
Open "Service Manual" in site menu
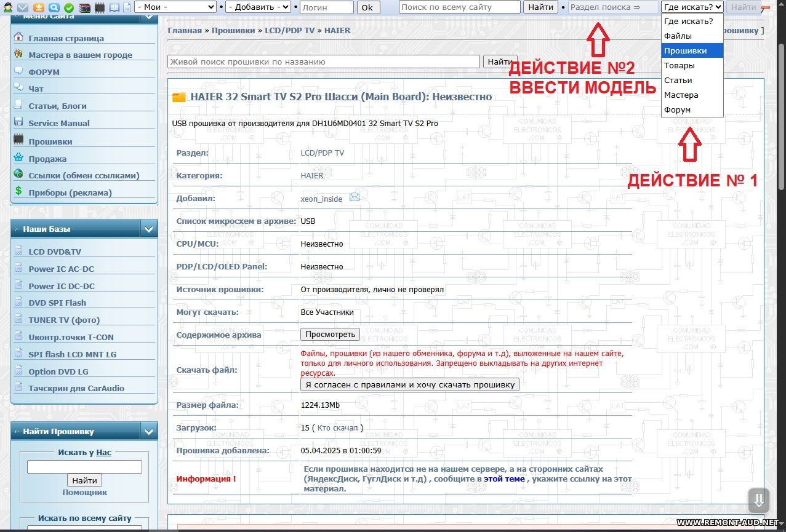[x=59, y=123]
